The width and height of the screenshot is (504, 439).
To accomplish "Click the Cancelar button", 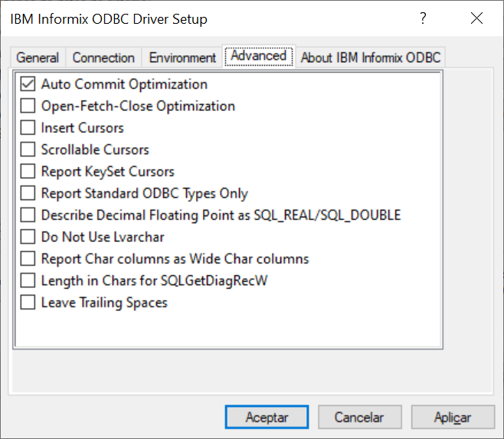I will point(360,417).
